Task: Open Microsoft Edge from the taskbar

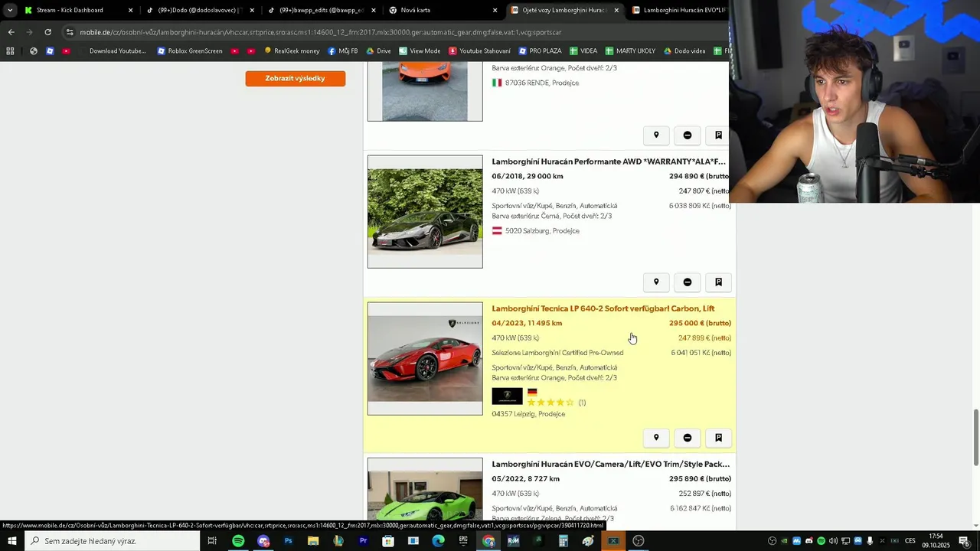Action: [438, 541]
